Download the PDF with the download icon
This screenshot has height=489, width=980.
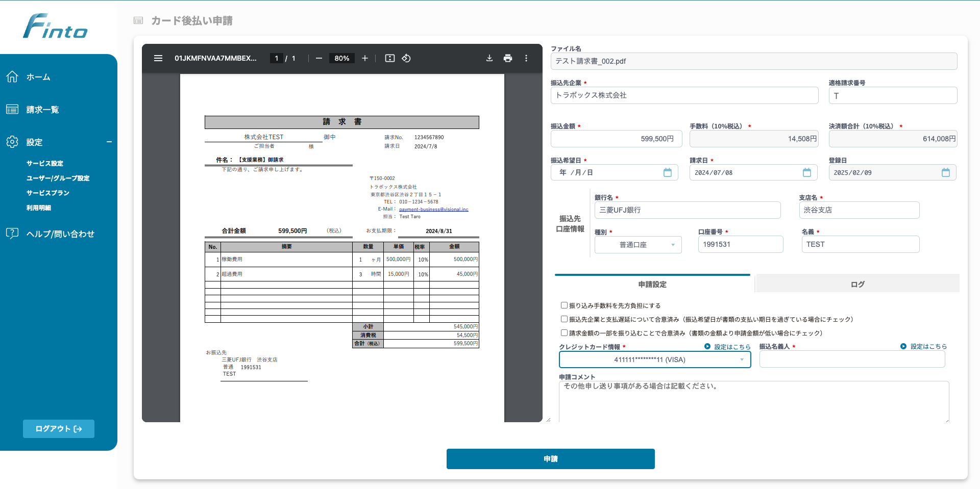tap(489, 58)
